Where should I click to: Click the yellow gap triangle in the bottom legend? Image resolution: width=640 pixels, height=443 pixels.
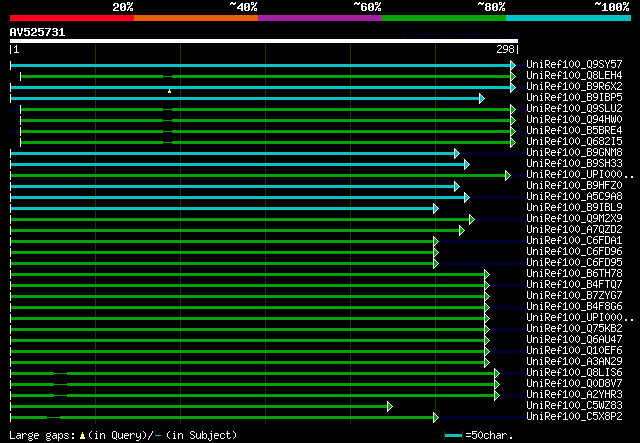pyautogui.click(x=82, y=436)
